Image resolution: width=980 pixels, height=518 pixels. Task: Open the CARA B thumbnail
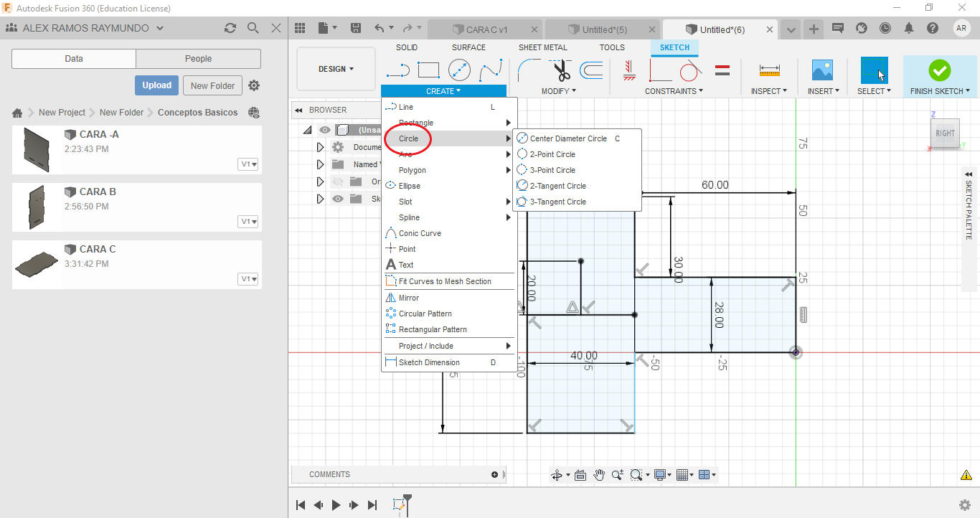(x=37, y=207)
